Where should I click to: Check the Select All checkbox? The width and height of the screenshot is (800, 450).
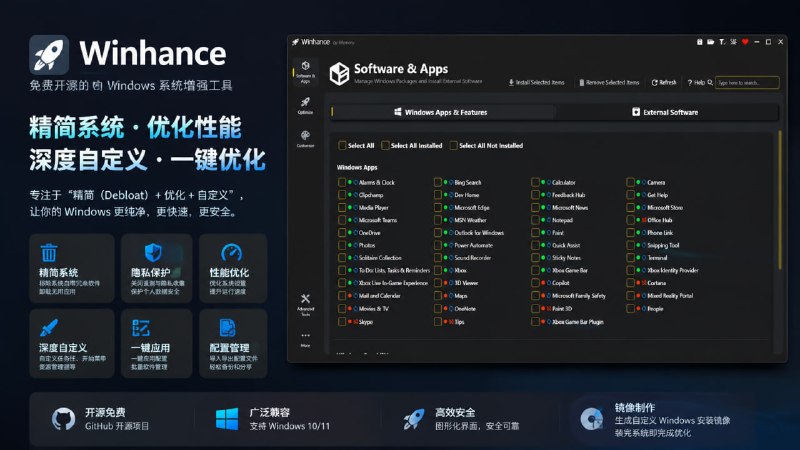point(342,145)
